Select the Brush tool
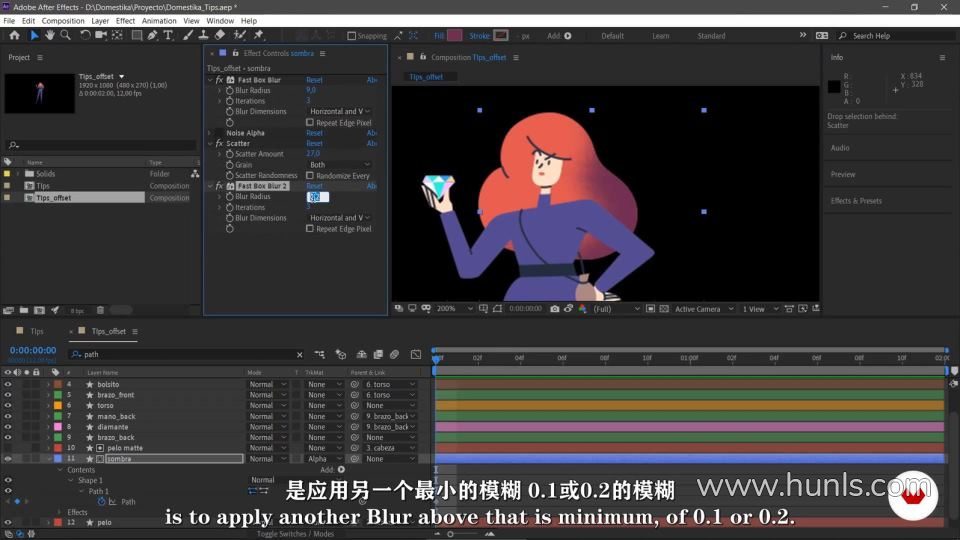 188,36
